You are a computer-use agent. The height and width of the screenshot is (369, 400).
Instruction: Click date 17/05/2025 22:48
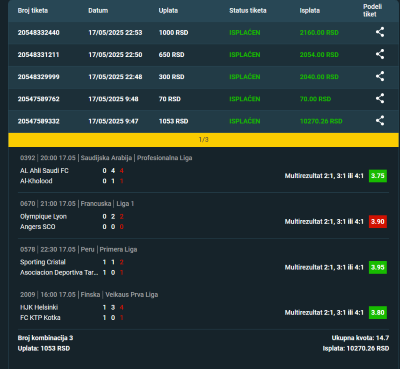(x=115, y=77)
